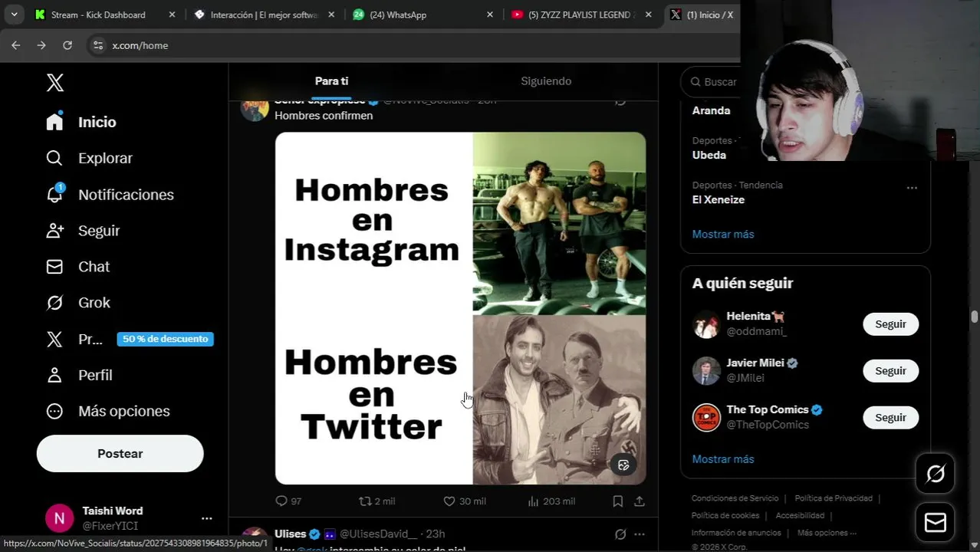Screen dimensions: 980x552
Task: Switch to the Para ti tab
Action: coord(331,81)
